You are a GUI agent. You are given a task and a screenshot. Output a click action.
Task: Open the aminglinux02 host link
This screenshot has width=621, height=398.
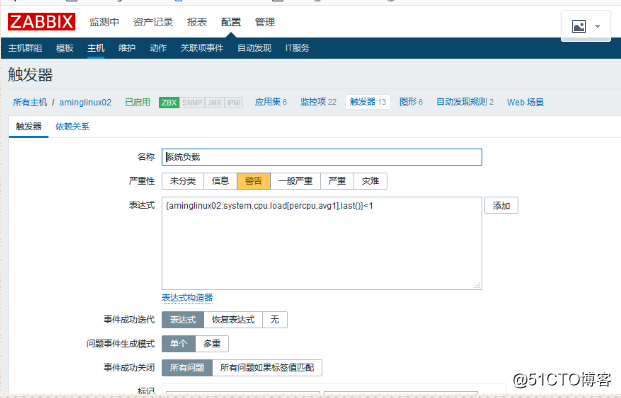point(85,102)
